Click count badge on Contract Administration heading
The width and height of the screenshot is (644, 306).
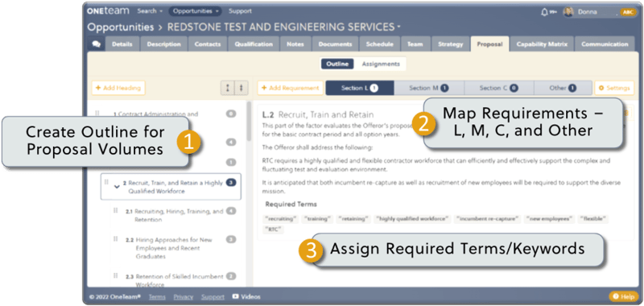tap(231, 114)
